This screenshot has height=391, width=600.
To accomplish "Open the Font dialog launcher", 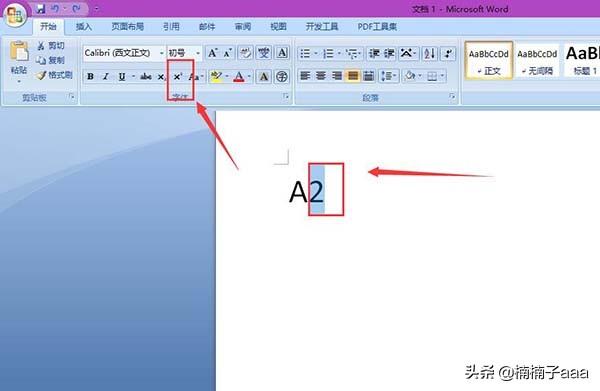I will coord(286,96).
